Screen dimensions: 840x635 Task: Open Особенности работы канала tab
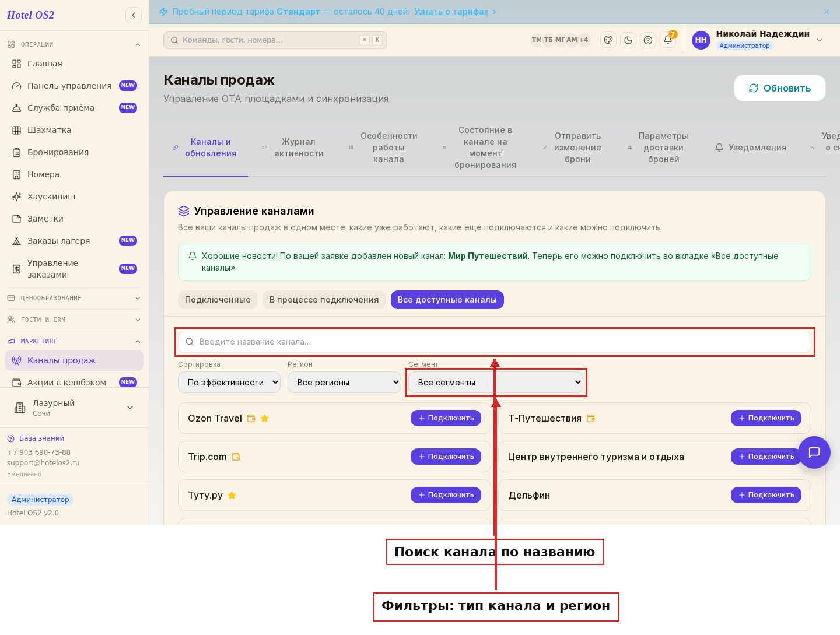point(384,148)
